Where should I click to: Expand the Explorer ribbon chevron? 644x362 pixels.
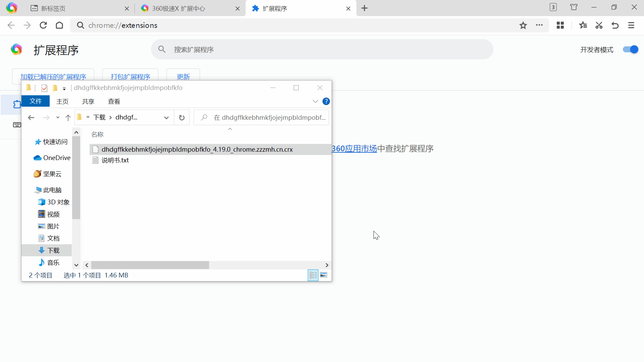[x=315, y=101]
